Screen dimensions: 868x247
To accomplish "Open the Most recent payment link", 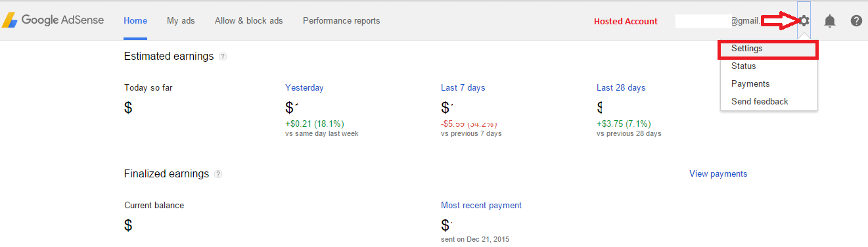I will pos(481,205).
